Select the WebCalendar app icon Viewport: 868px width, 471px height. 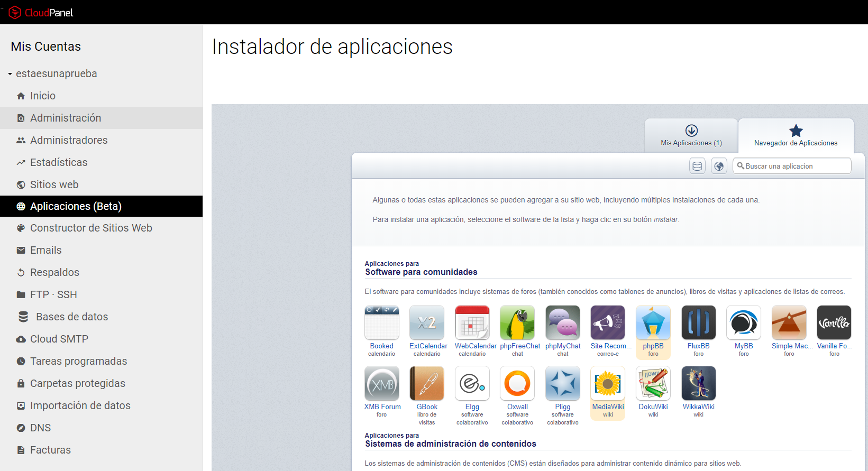(472, 322)
